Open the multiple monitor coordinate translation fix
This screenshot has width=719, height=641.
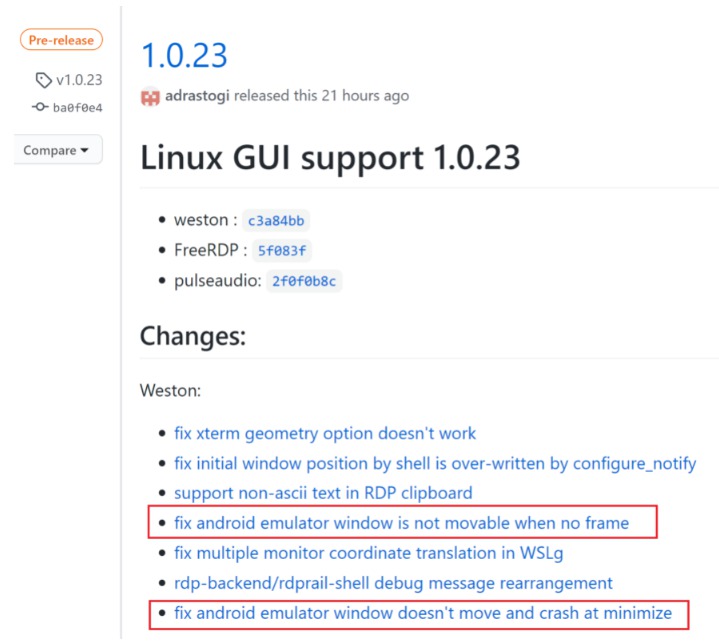tap(368, 553)
